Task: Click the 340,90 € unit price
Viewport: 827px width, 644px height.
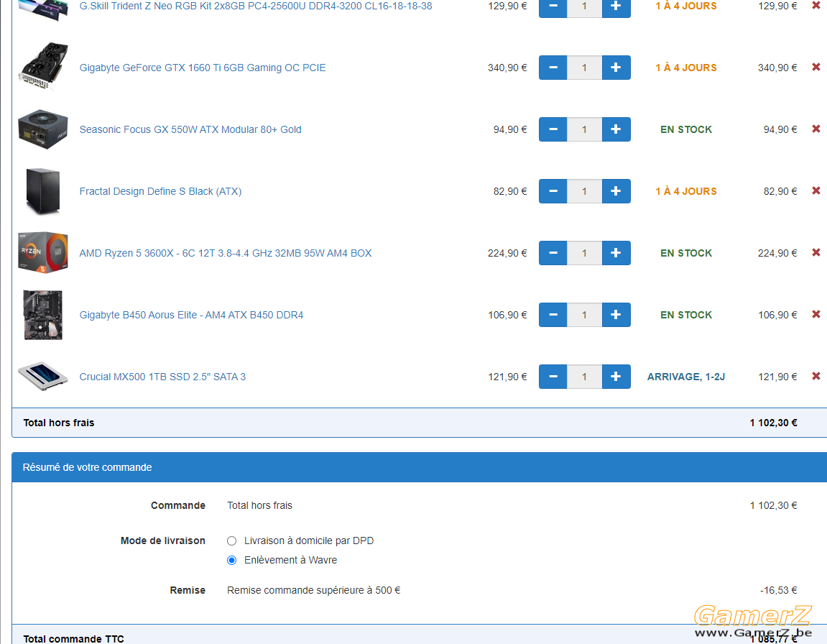Action: click(x=507, y=68)
